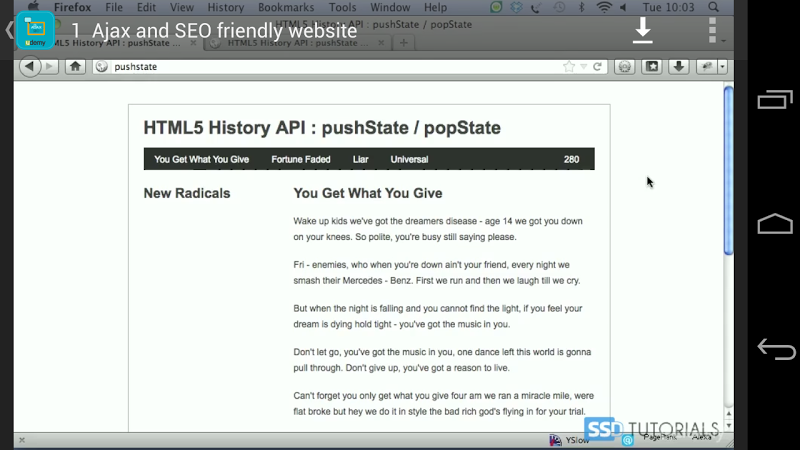Tap the Android recent apps button
Screen dimensions: 800x450
775,99
